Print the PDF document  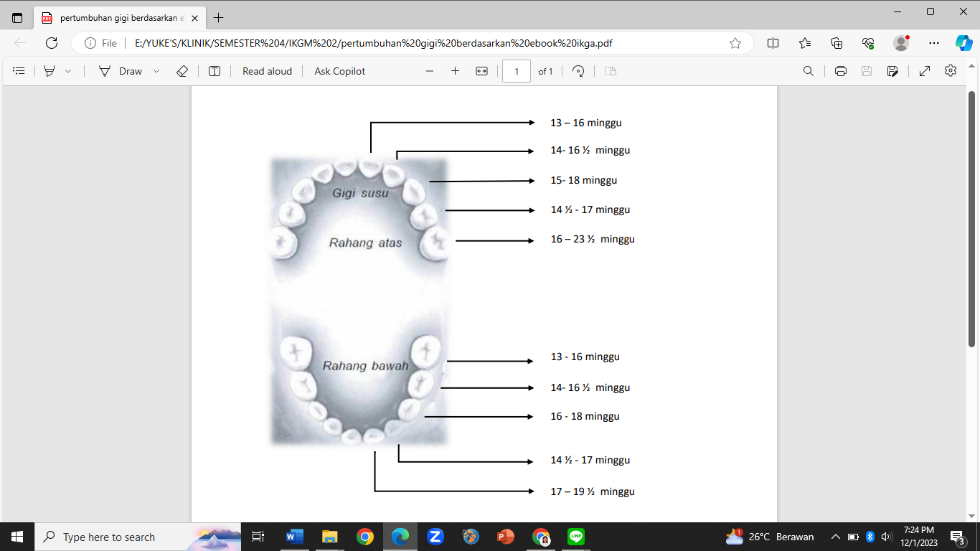(841, 71)
